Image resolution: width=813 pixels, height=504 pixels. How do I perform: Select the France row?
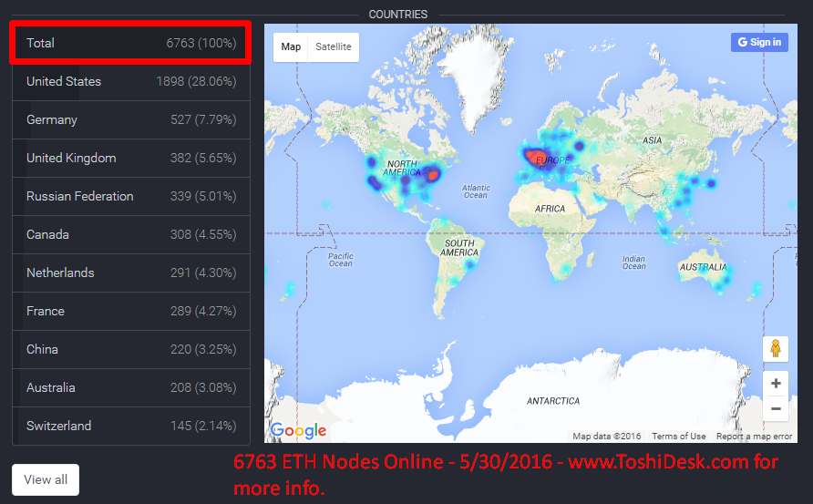[x=131, y=311]
